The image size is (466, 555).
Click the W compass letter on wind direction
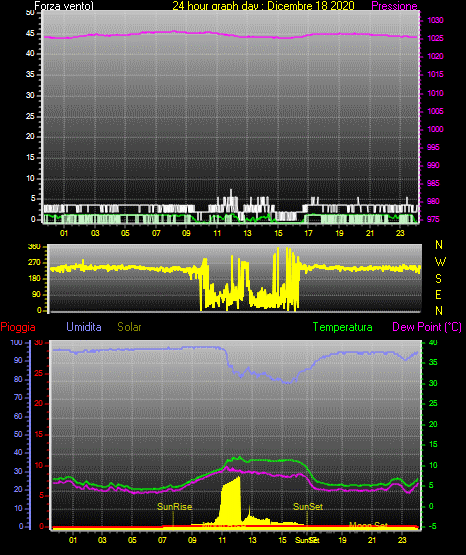(440, 262)
